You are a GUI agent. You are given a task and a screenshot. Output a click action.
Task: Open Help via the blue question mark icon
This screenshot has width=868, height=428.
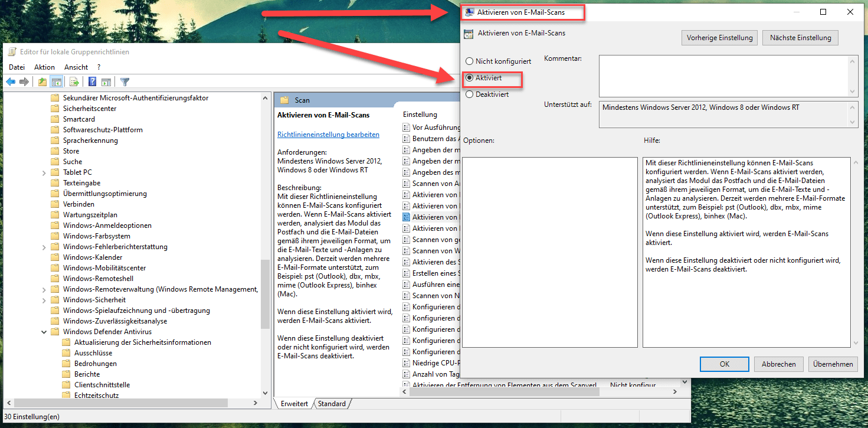(x=92, y=81)
